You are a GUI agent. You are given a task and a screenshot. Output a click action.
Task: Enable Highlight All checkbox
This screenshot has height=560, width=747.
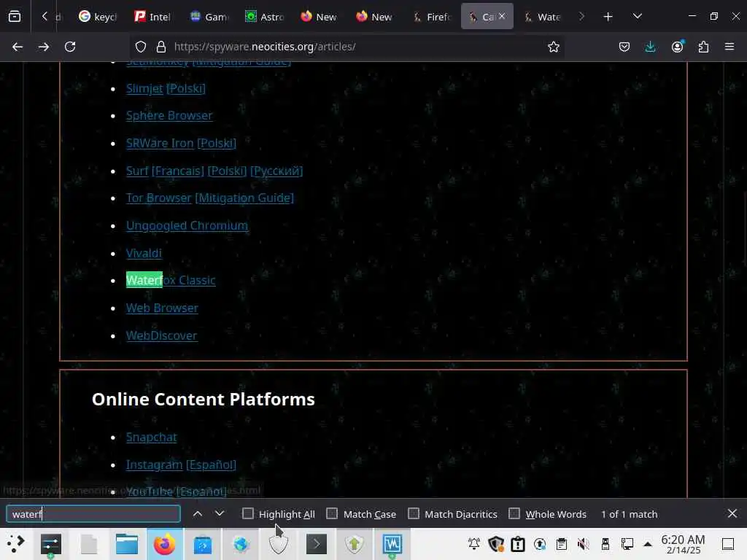point(248,513)
